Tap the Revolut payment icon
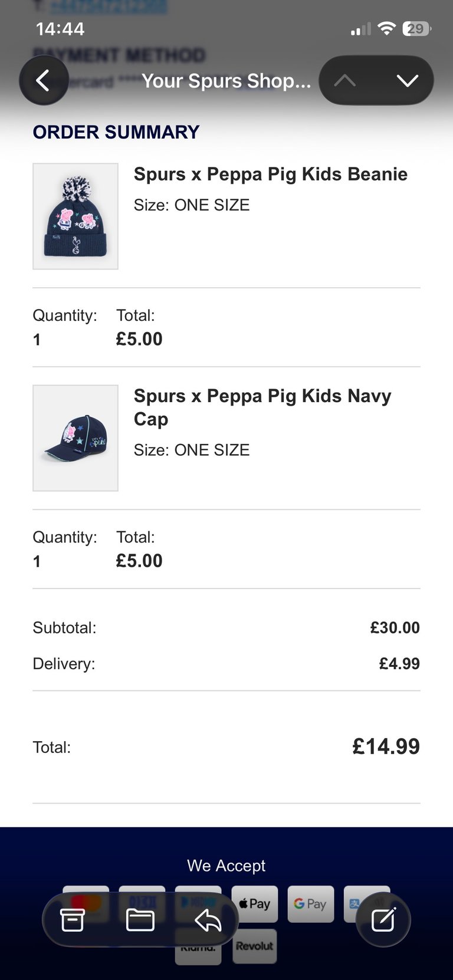Screen dimensions: 453x980 254,946
